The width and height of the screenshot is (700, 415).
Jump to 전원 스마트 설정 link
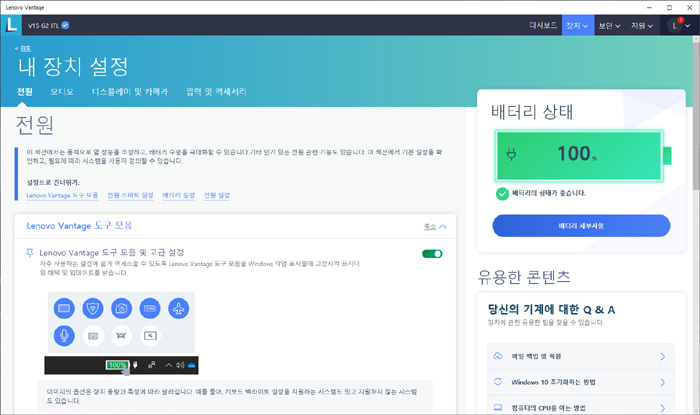(130, 195)
